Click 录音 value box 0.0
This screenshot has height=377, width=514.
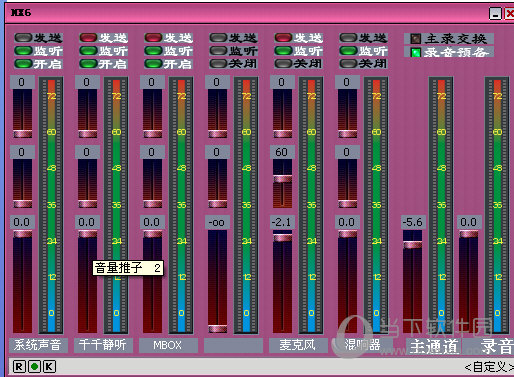click(x=469, y=222)
